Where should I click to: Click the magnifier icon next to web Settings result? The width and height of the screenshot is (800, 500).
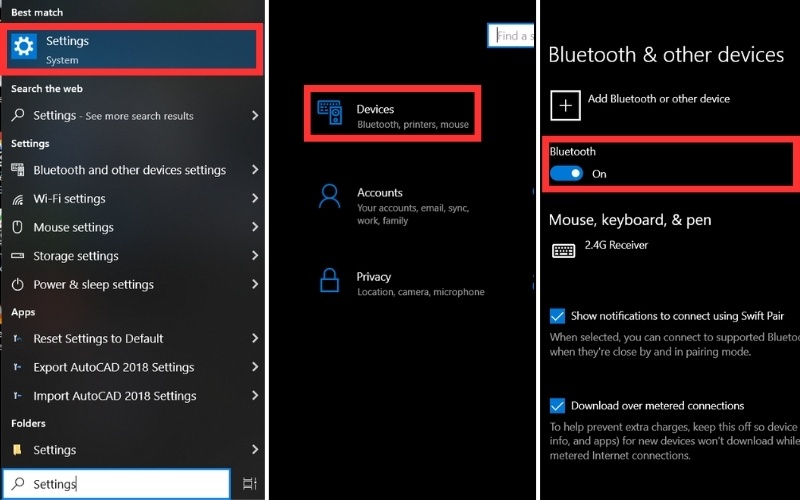pos(18,115)
